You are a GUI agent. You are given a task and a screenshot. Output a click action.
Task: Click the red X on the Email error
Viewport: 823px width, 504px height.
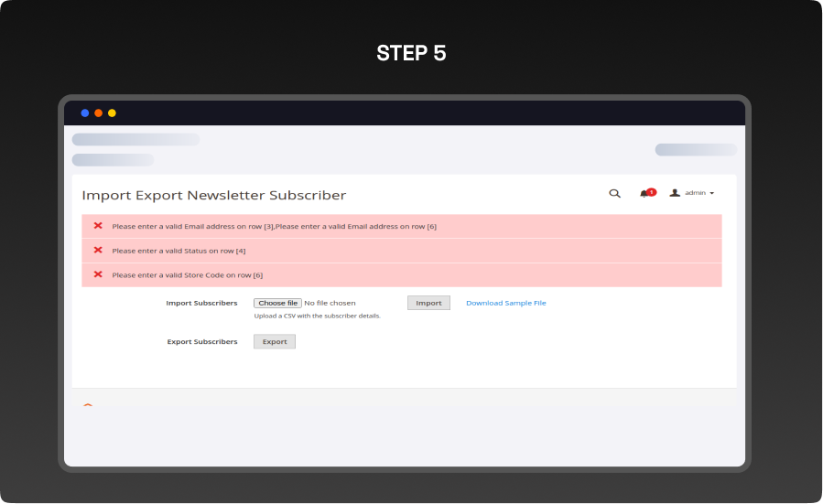[98, 226]
